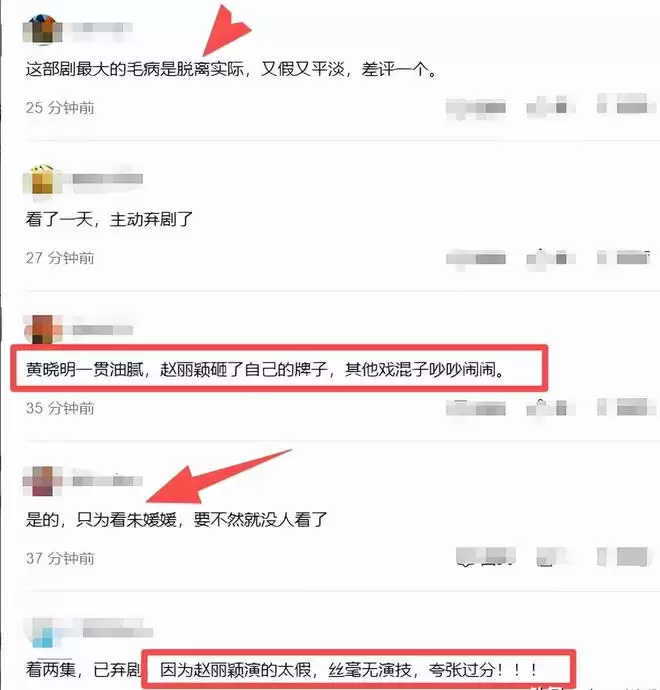Open blurred username above 黄晓明一贯油腻 comment

pyautogui.click(x=103, y=330)
